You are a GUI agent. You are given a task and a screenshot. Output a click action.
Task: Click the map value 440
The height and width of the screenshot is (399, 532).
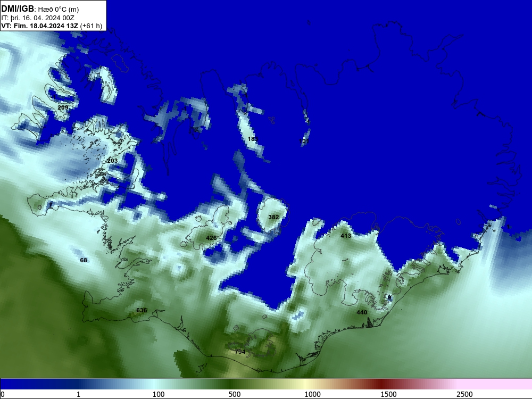click(362, 312)
